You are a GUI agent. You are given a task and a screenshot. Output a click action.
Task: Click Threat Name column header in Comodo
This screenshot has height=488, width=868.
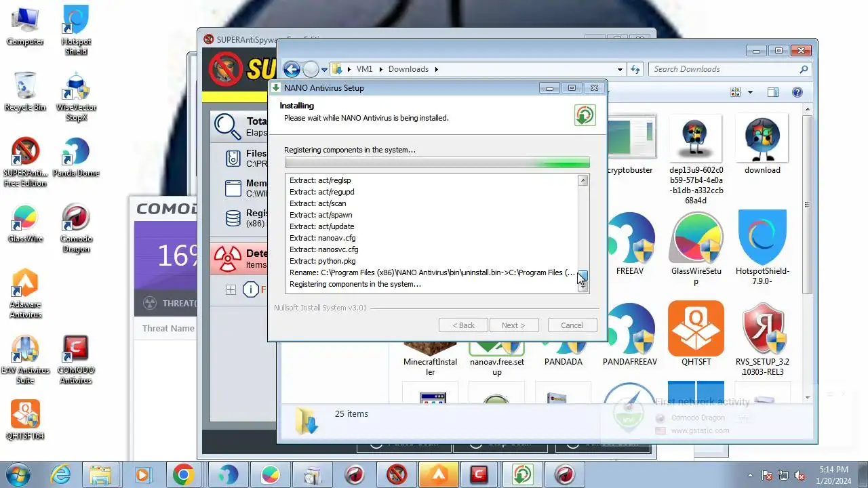click(168, 329)
